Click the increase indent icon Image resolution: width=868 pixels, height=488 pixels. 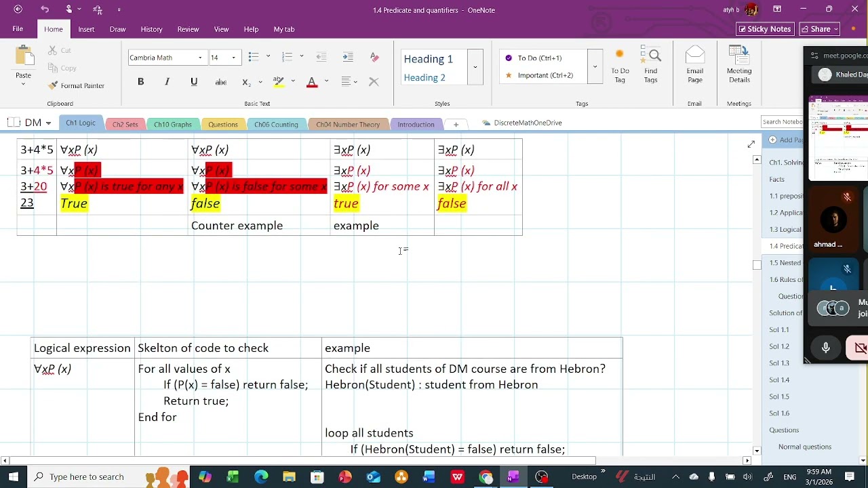click(x=348, y=57)
